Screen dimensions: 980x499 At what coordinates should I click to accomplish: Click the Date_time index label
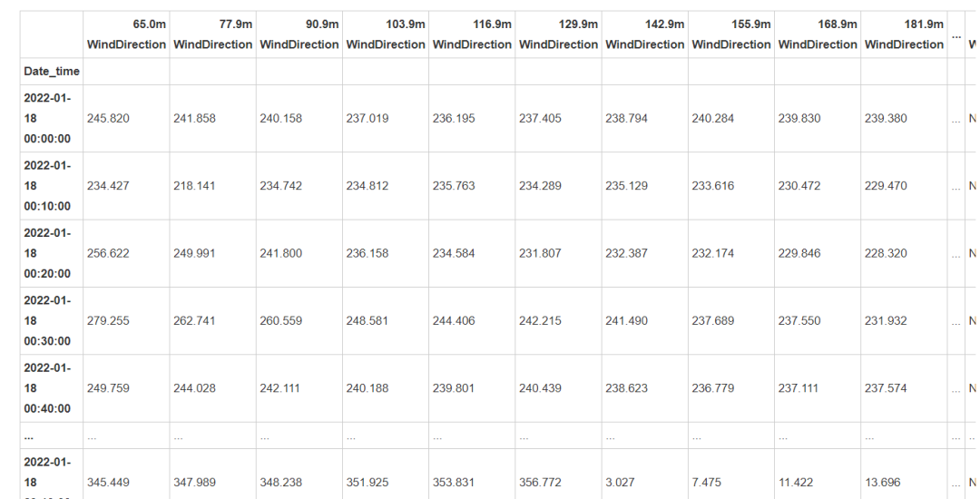(51, 71)
